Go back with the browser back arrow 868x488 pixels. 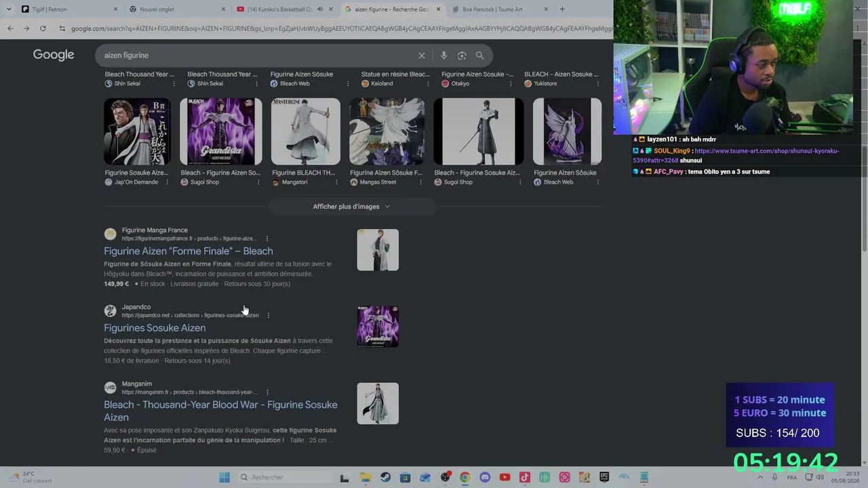[10, 28]
